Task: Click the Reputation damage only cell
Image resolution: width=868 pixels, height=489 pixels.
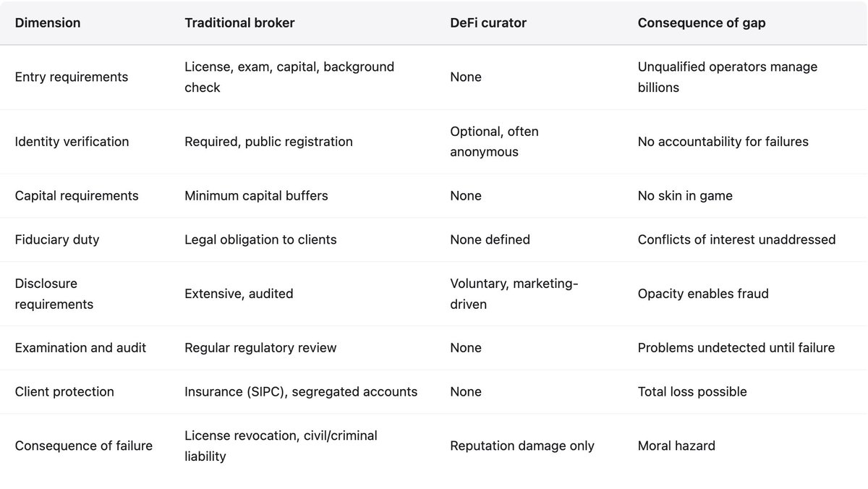Action: [x=522, y=446]
